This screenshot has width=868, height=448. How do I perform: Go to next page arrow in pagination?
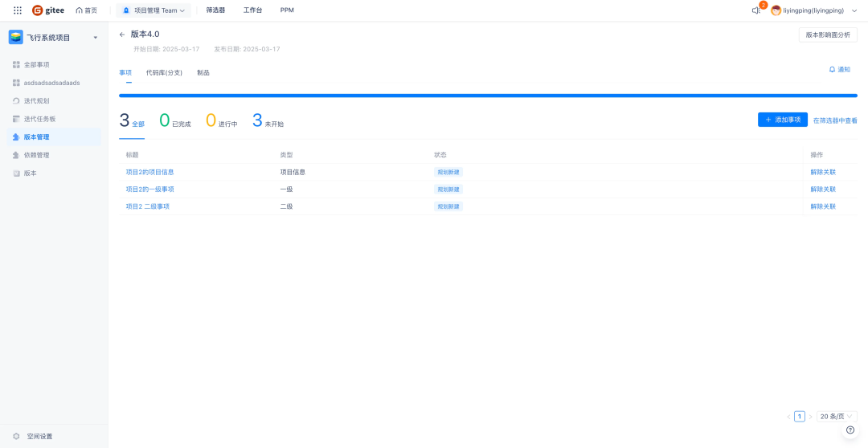point(810,417)
